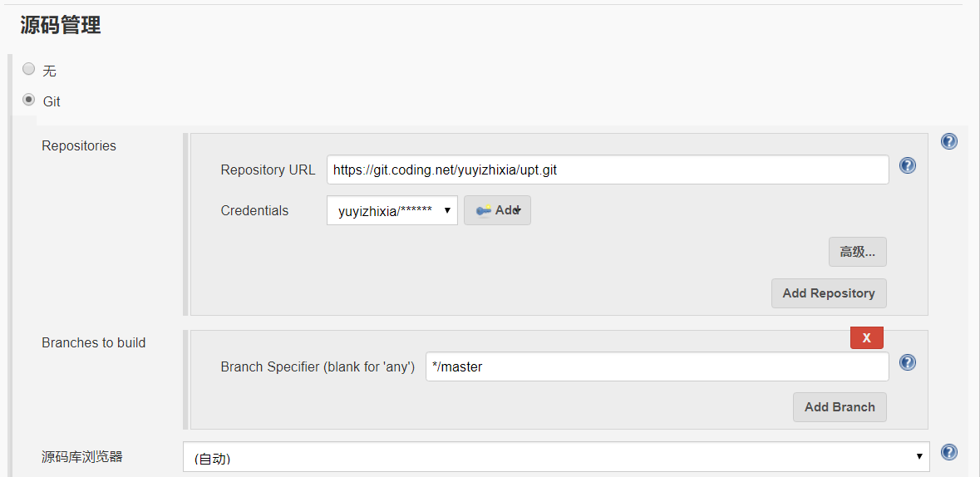Click the Branches to build label
Image resolution: width=980 pixels, height=477 pixels.
coord(93,342)
